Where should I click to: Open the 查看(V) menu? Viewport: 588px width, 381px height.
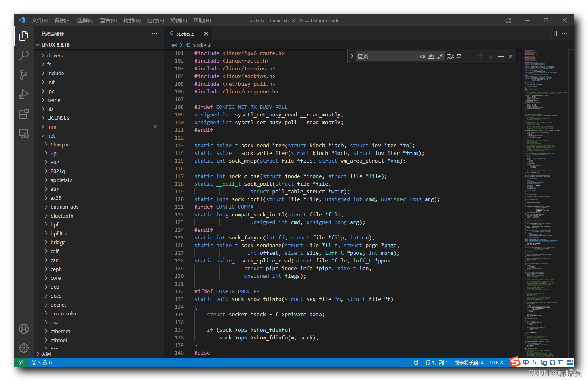108,20
